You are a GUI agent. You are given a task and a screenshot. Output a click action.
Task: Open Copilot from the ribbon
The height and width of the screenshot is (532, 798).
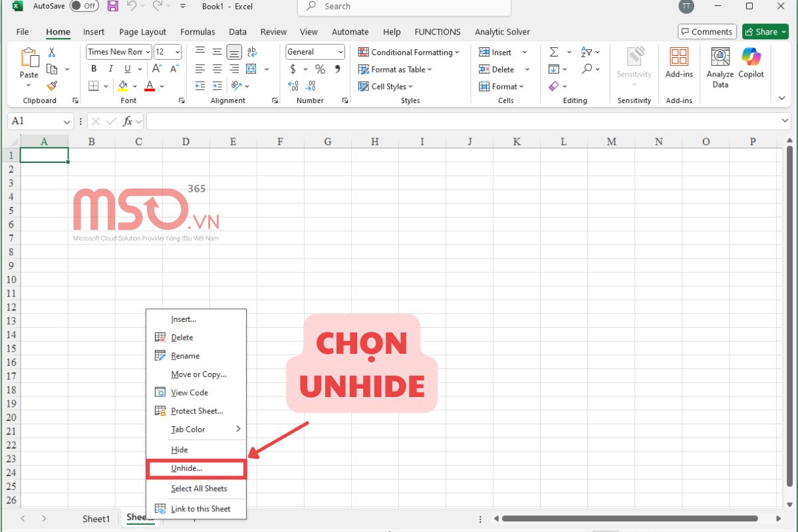coord(751,63)
